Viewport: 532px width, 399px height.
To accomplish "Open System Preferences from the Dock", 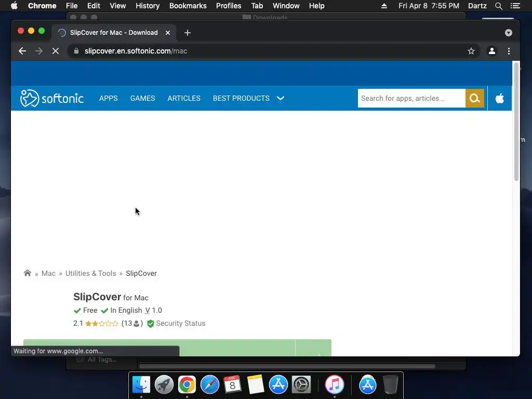I will (x=301, y=385).
